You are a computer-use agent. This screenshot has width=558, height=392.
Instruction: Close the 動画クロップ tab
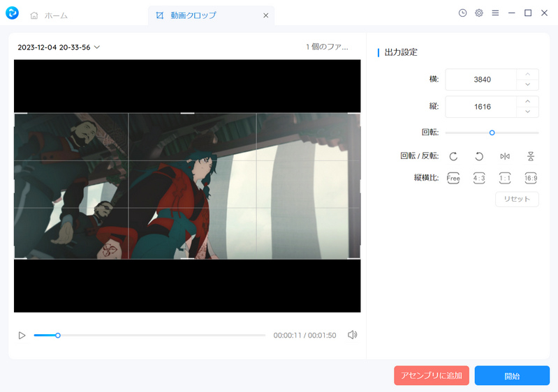[x=266, y=15]
